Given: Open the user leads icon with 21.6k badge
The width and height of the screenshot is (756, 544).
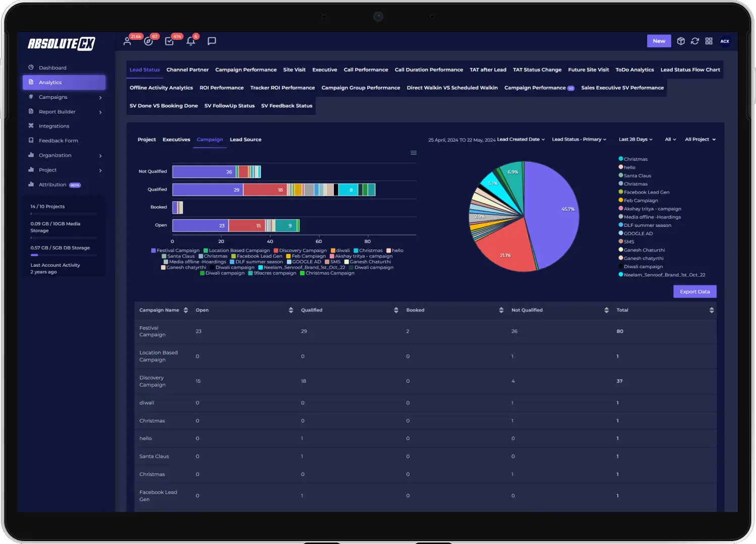Looking at the screenshot, I should pyautogui.click(x=128, y=41).
